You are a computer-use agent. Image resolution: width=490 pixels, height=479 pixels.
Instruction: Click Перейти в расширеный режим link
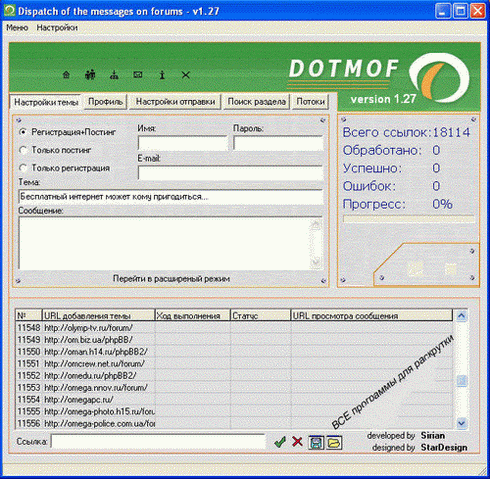coord(171,279)
